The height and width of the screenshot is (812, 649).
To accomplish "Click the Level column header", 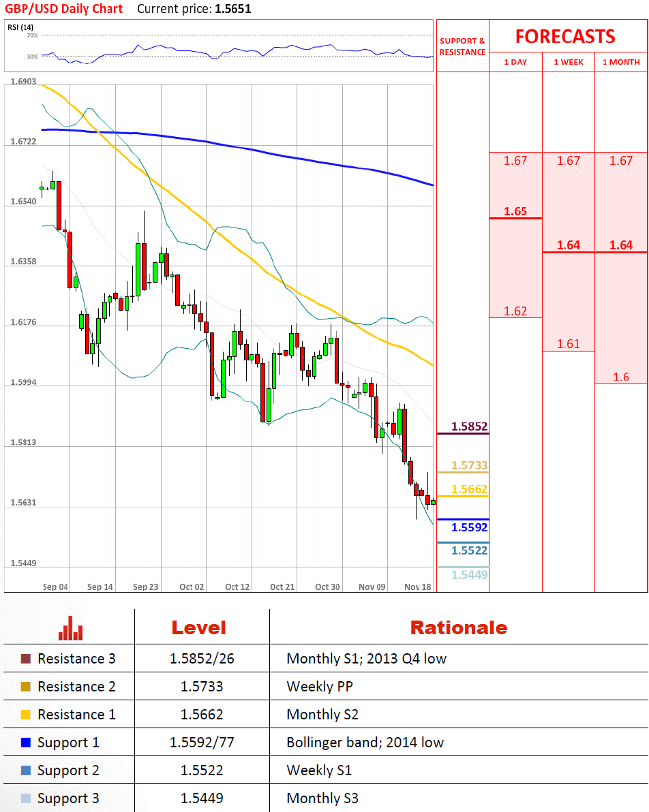I will pos(199,627).
